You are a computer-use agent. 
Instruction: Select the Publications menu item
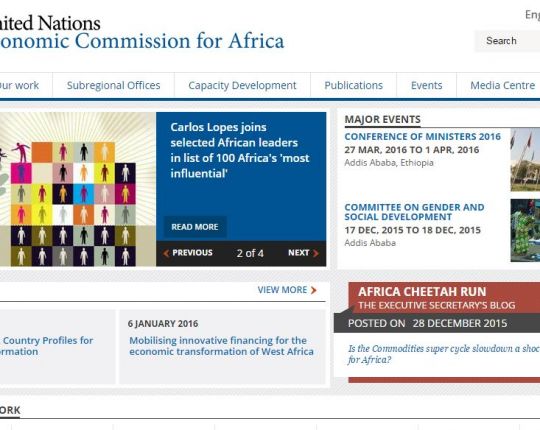coord(353,85)
